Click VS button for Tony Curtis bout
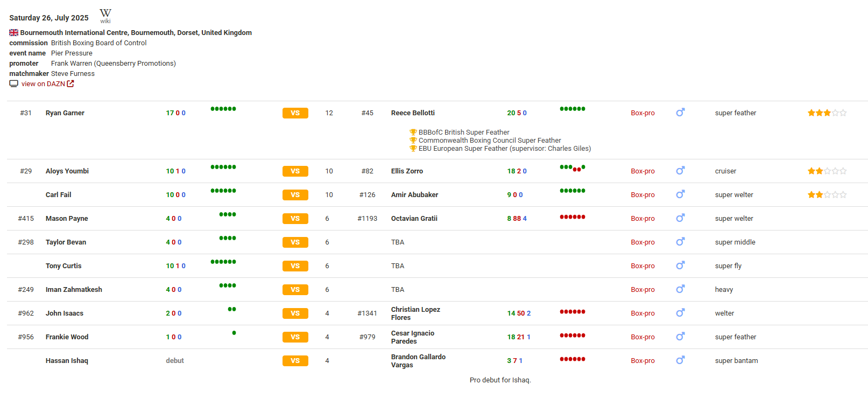Image resolution: width=868 pixels, height=398 pixels. tap(295, 266)
